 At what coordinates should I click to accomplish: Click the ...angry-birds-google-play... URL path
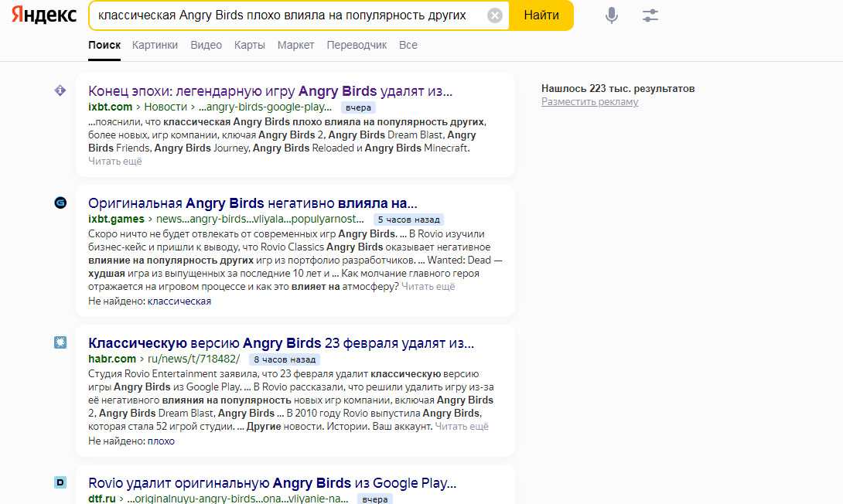[x=265, y=107]
